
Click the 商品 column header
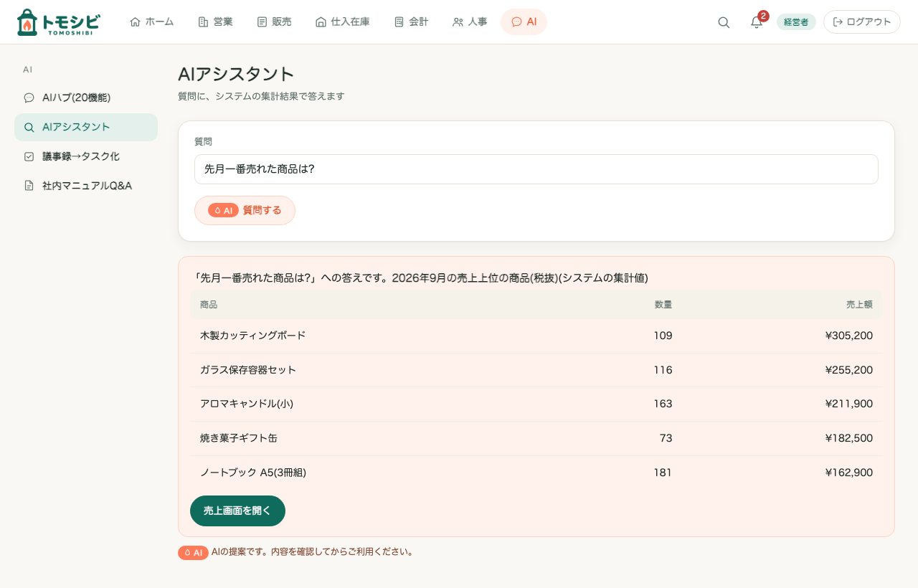coord(209,305)
